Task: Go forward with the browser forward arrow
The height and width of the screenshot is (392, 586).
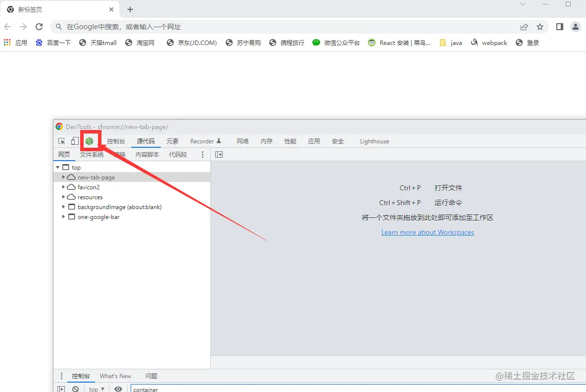Action: point(23,27)
